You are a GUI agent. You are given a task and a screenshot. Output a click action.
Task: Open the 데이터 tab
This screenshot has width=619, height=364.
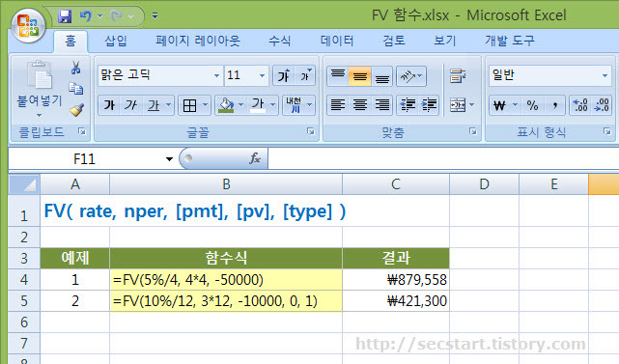(337, 41)
